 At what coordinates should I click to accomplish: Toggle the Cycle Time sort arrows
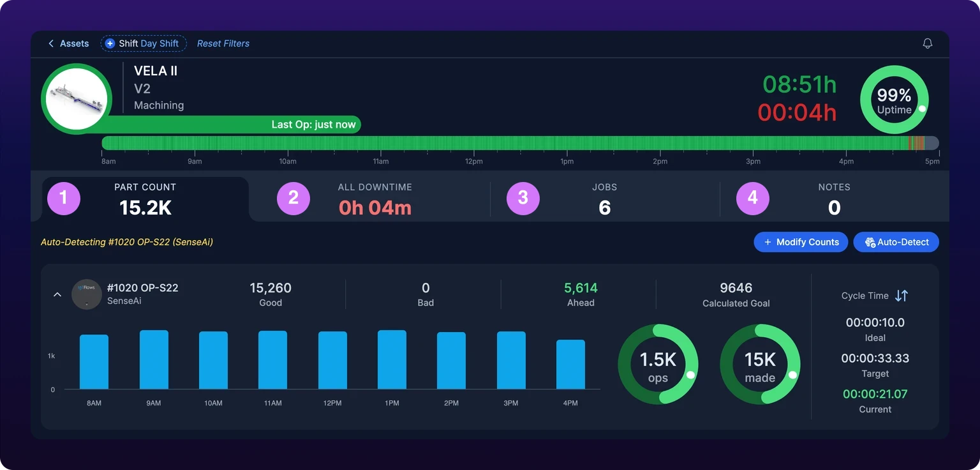[902, 296]
